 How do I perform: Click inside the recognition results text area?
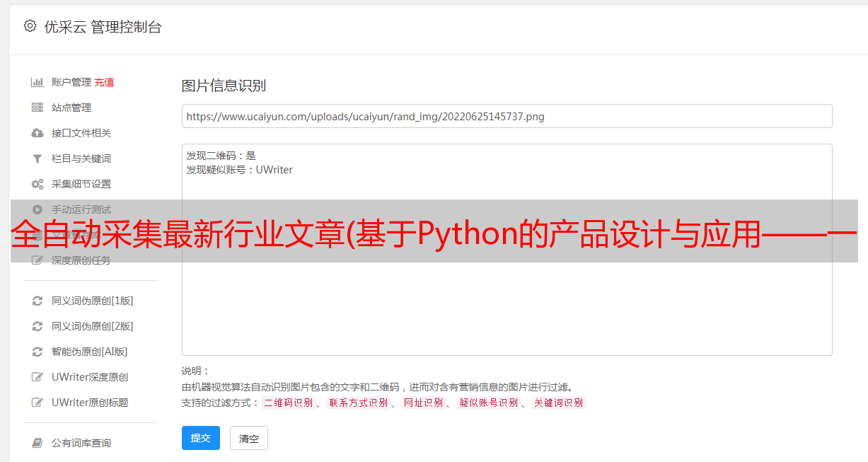[507, 249]
